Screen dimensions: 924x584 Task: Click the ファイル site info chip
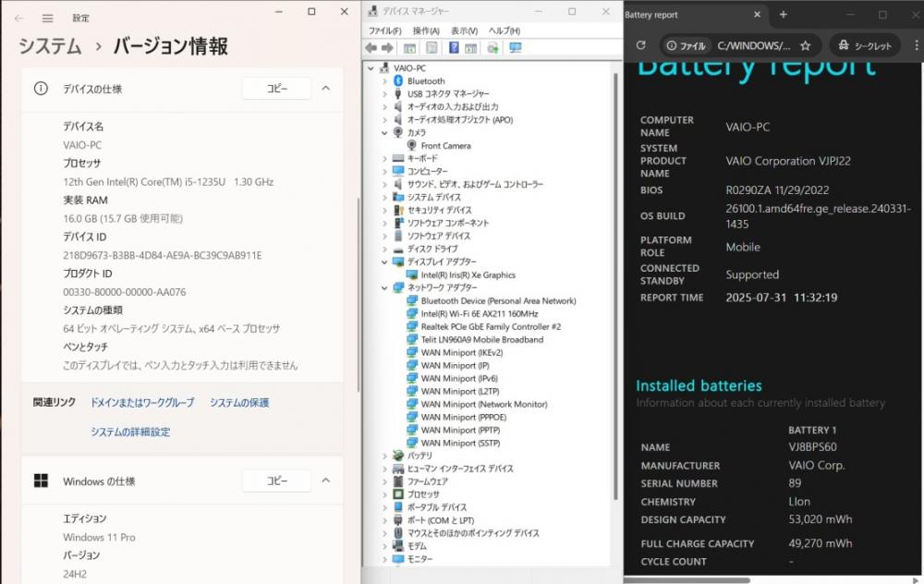pyautogui.click(x=686, y=45)
